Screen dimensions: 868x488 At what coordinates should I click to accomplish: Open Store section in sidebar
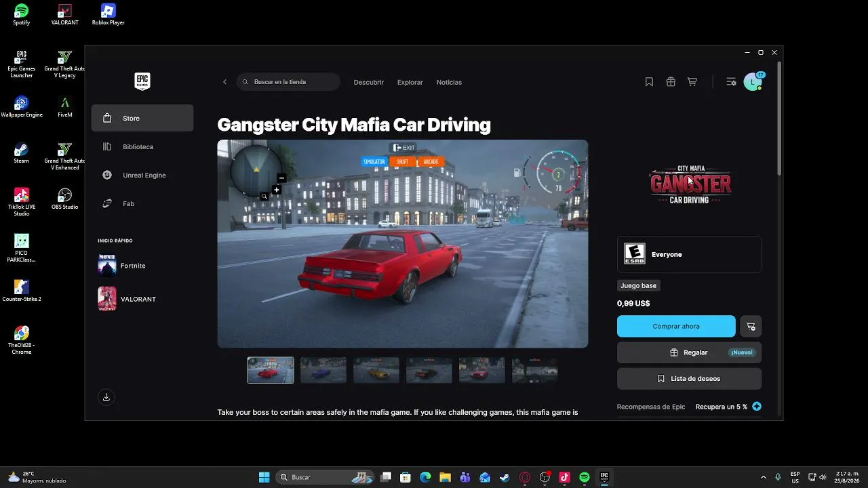142,118
